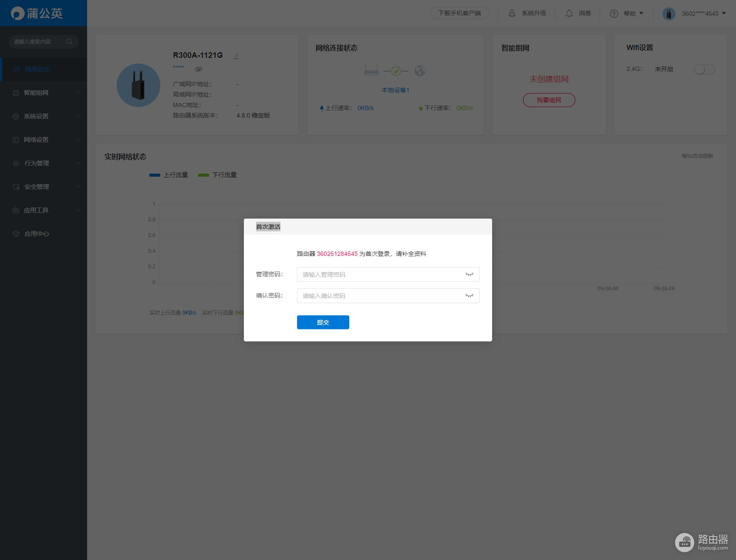
Task: Click 消息 link in header
Action: 585,13
